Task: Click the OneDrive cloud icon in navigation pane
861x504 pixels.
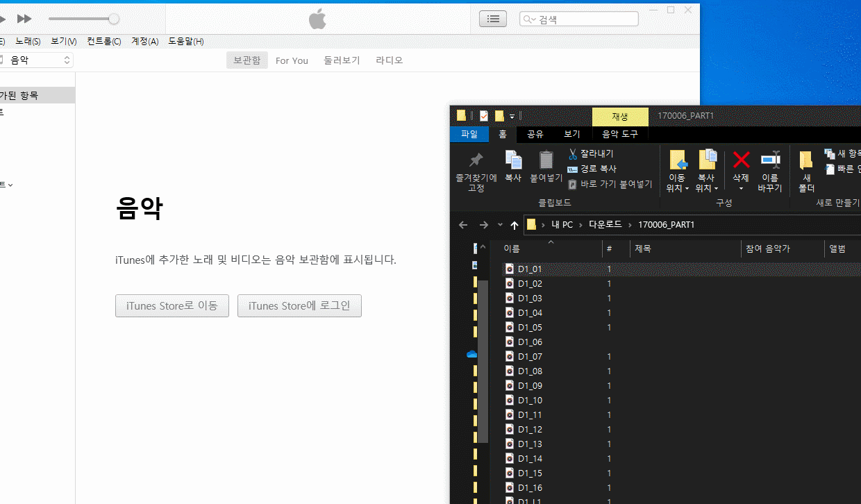Action: pos(472,354)
